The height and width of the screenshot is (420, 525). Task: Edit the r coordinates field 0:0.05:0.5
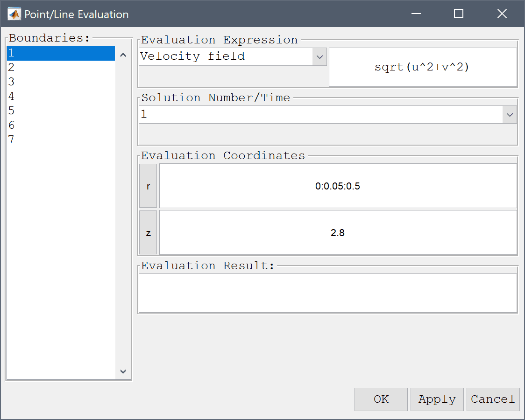338,186
